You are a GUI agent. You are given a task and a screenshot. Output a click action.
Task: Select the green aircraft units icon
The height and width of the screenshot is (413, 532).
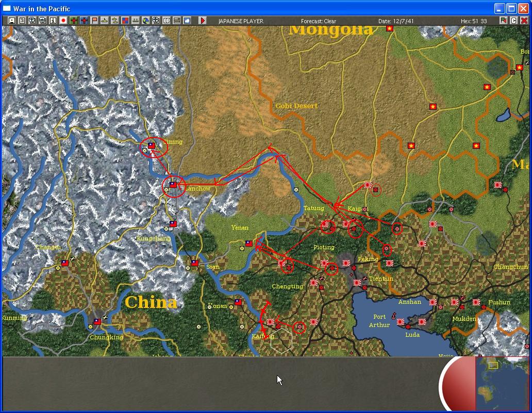[x=74, y=21]
